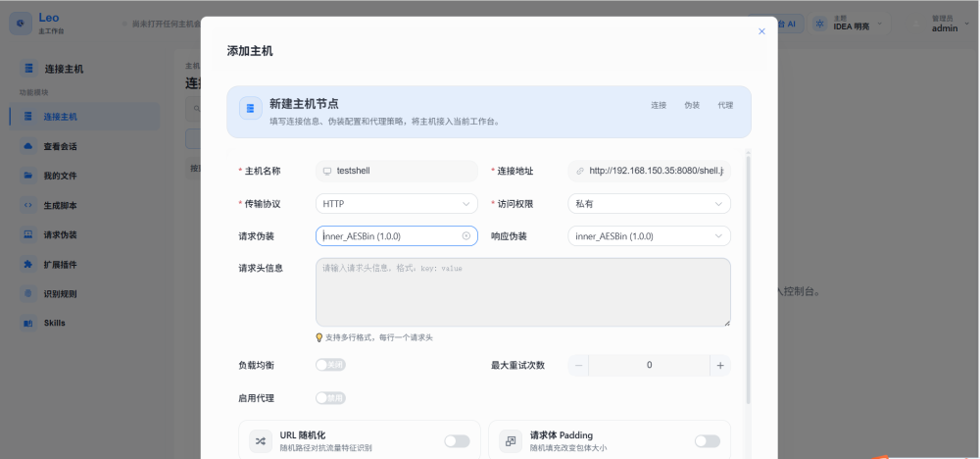Screen dimensions: 980x459
Task: Clear the 请求伪装 selection
Action: pyautogui.click(x=466, y=235)
